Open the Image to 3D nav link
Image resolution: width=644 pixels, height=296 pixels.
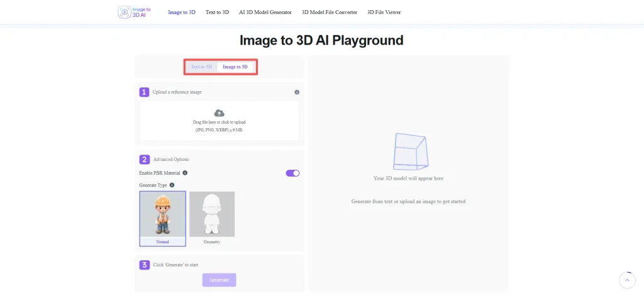[x=182, y=13]
